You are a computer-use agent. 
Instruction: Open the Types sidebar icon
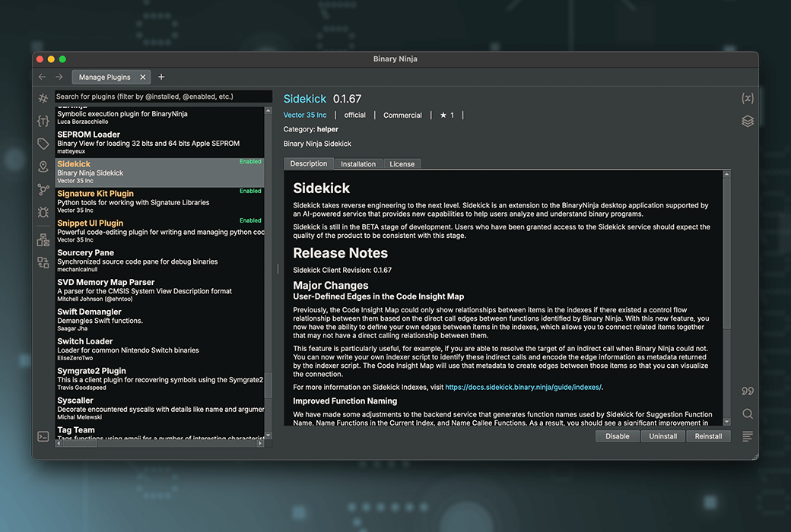tap(43, 121)
